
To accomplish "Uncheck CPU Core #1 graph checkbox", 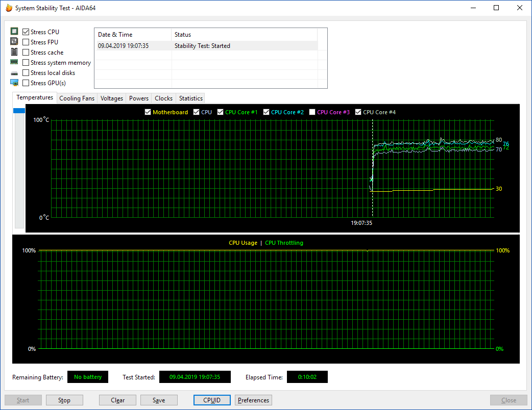I will (220, 112).
